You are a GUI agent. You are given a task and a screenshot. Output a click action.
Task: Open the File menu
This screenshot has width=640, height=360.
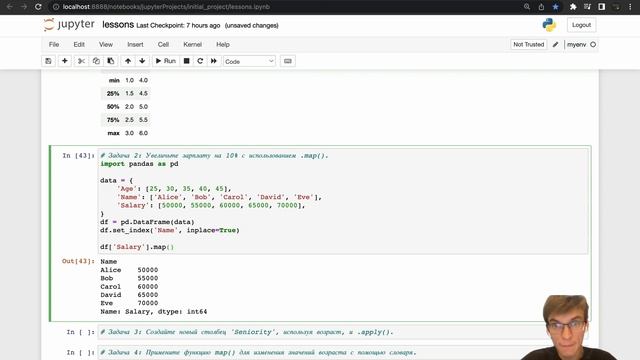coord(54,44)
